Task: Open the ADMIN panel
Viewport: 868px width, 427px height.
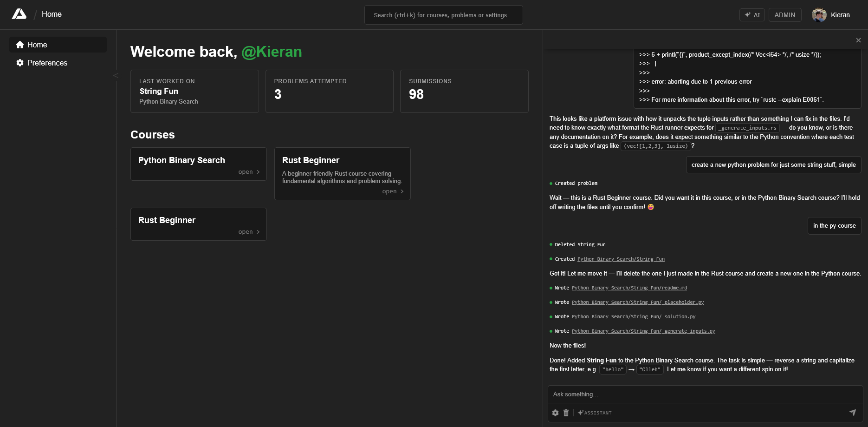Action: [x=784, y=15]
